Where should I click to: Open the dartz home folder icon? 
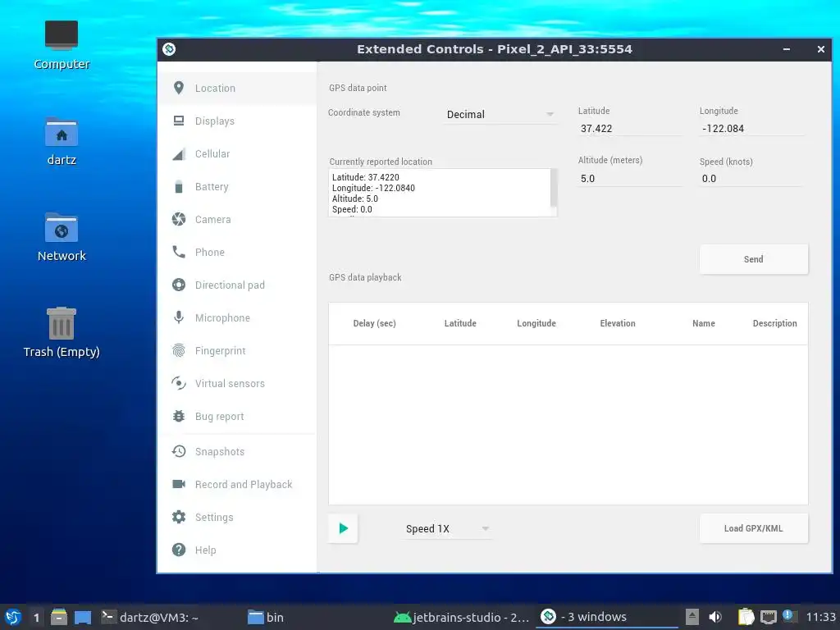[x=62, y=141]
